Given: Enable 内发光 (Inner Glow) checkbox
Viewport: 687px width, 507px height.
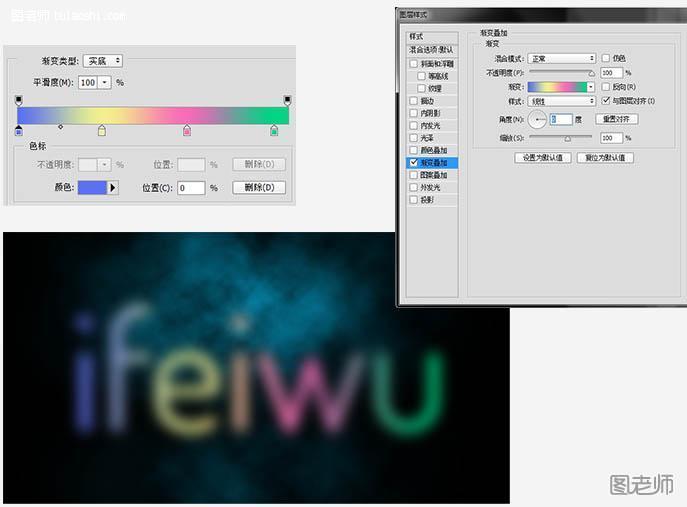Looking at the screenshot, I should [x=414, y=125].
